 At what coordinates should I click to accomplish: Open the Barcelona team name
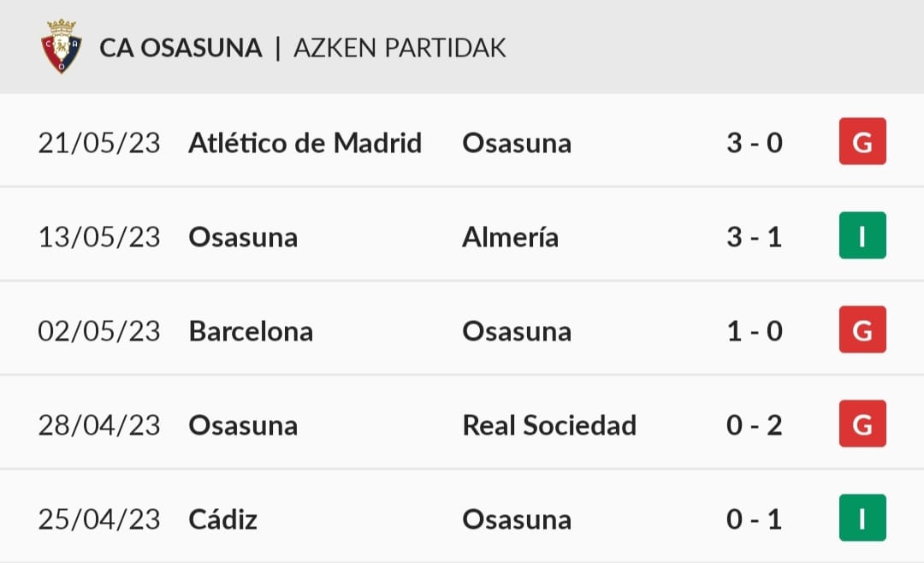point(251,331)
